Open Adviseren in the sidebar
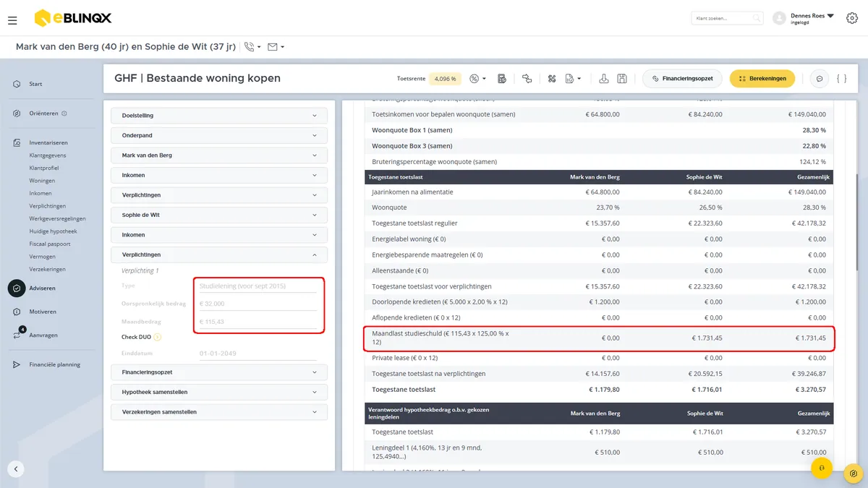 (42, 288)
